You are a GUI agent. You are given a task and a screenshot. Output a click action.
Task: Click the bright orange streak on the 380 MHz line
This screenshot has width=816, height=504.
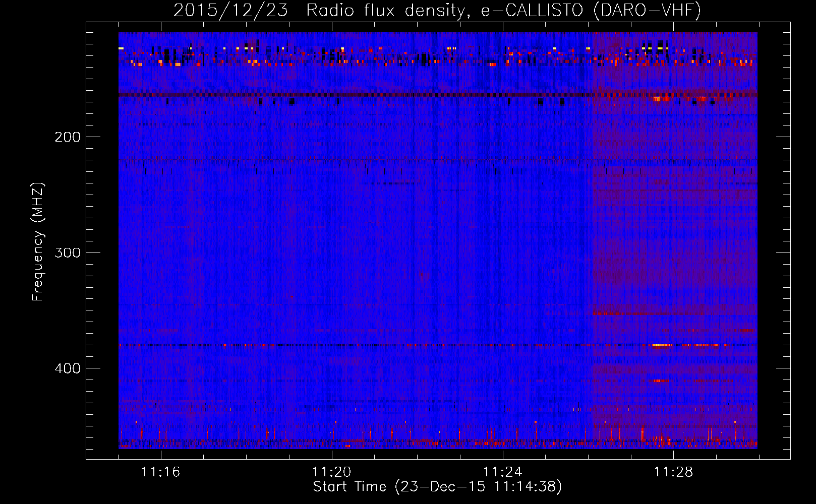point(661,346)
